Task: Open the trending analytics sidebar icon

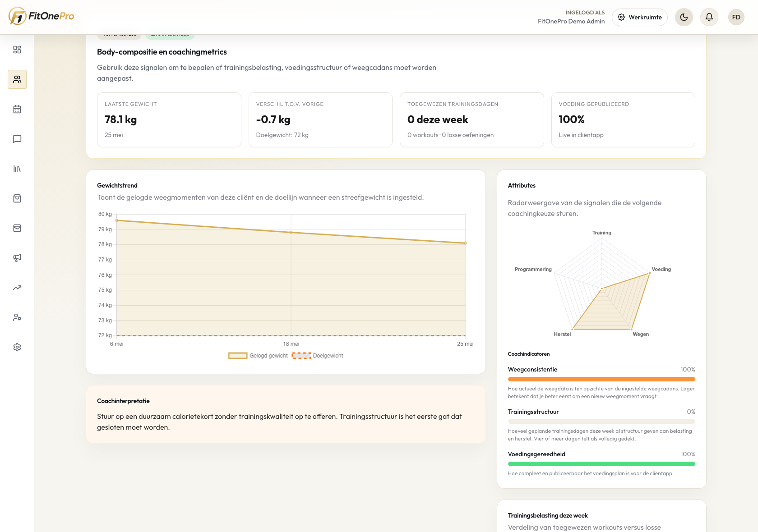Action: click(17, 288)
